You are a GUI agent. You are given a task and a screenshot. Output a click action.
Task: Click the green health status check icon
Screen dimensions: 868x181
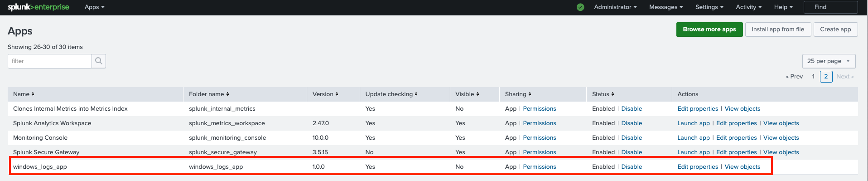[x=580, y=7]
